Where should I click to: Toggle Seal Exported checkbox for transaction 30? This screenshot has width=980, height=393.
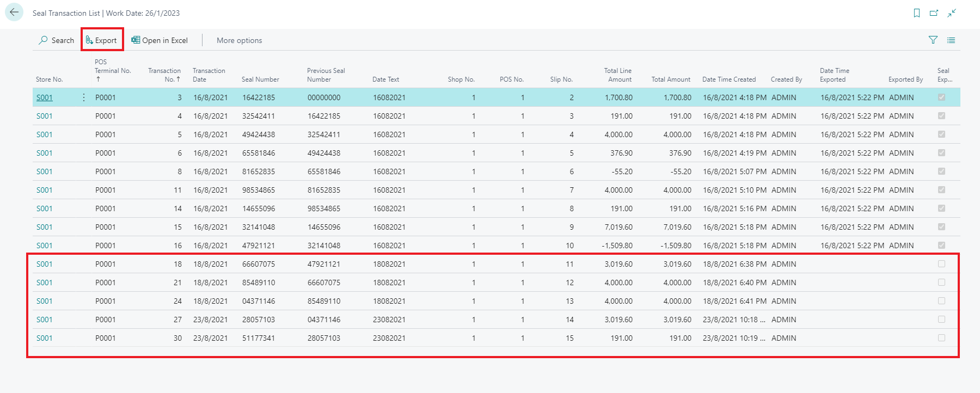(941, 338)
